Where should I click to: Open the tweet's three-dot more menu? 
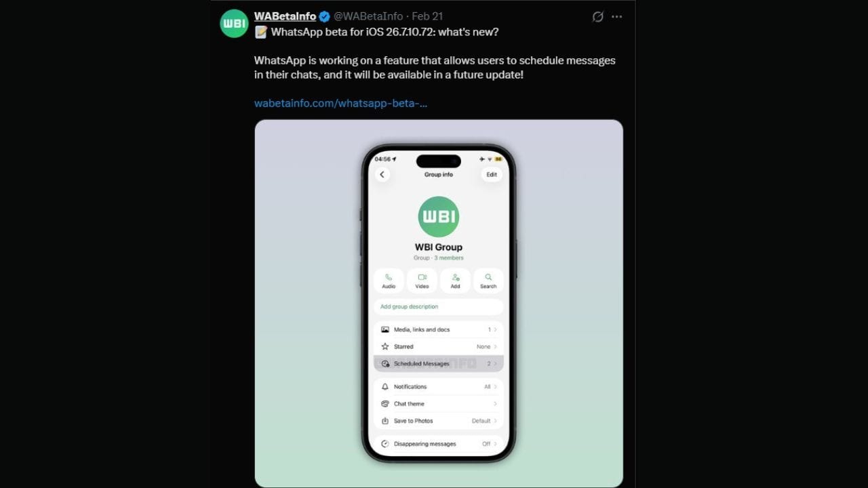[616, 17]
